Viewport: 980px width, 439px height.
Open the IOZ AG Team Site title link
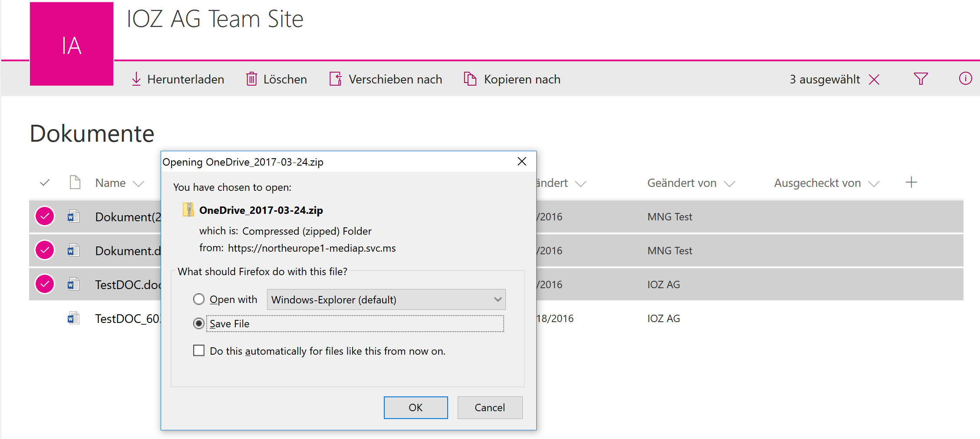tap(215, 19)
